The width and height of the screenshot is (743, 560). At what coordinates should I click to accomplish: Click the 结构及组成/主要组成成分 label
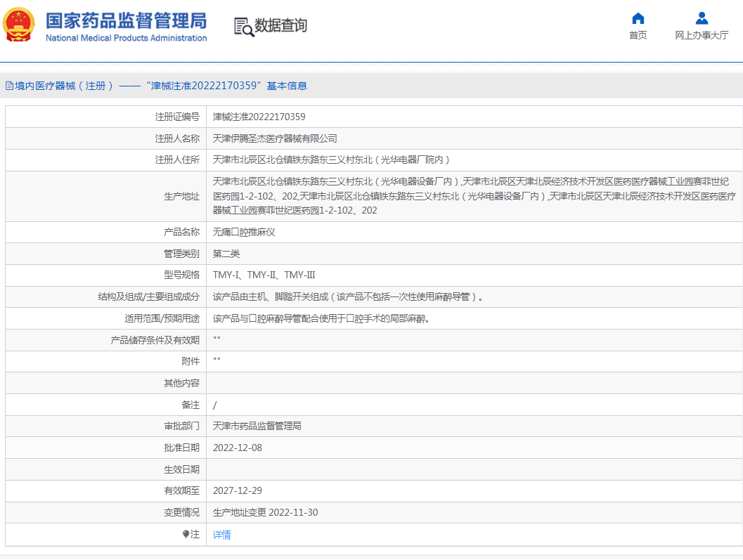click(x=149, y=297)
